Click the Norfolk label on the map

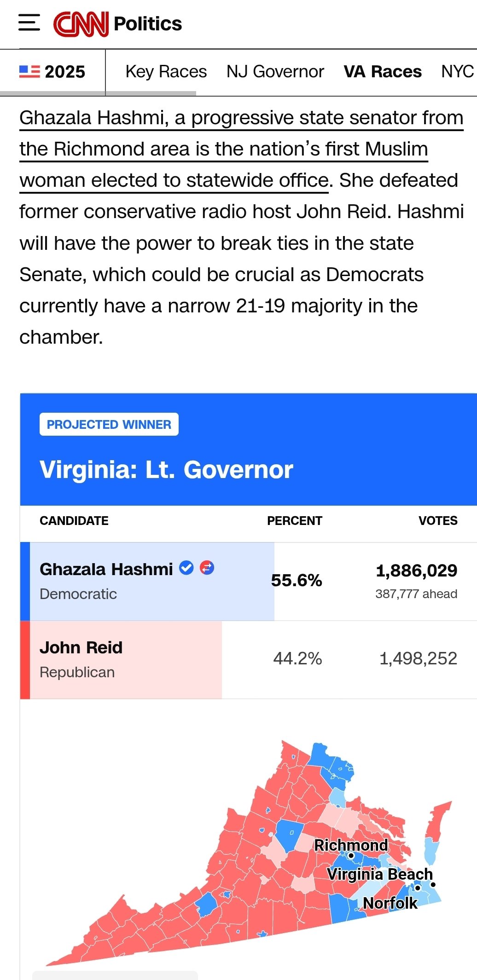[x=390, y=903]
